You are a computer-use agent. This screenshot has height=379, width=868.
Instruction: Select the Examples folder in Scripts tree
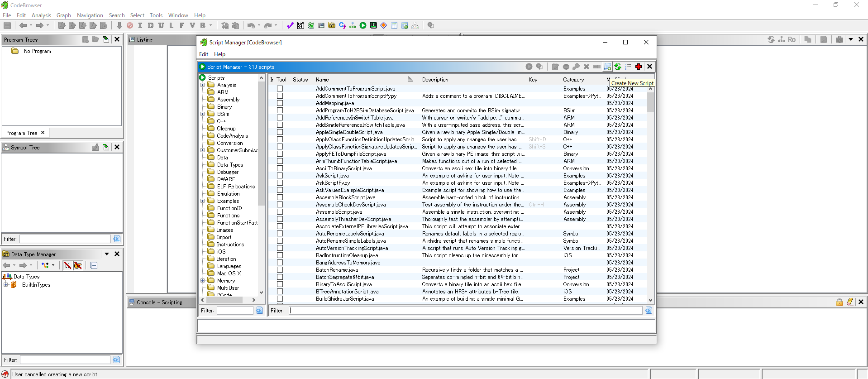point(228,201)
